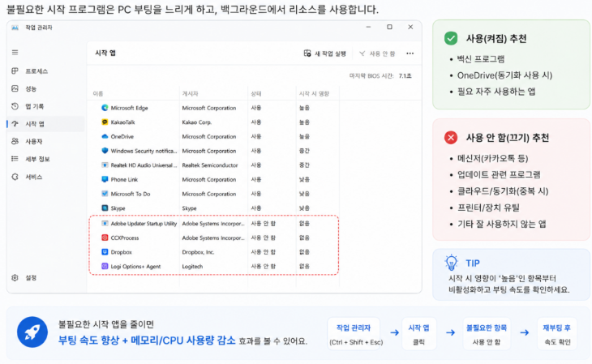The height and width of the screenshot is (364, 592).
Task: Click the OneDrive row name text
Action: click(122, 137)
